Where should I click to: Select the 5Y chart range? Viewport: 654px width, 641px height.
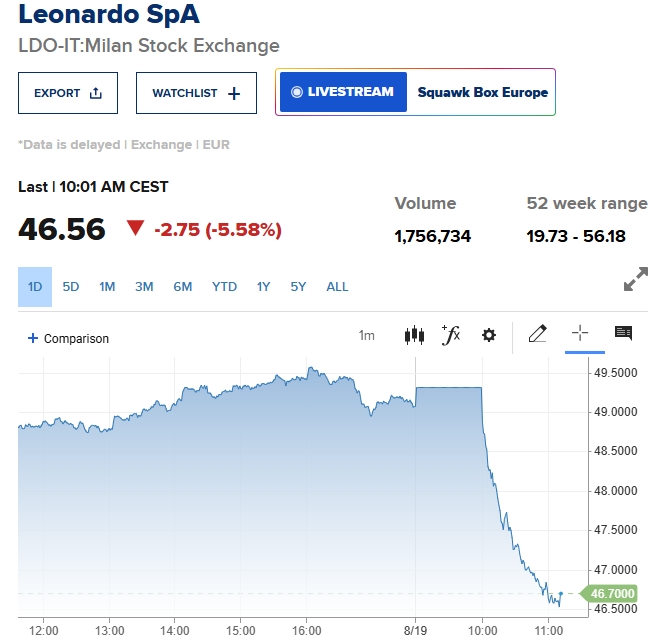pyautogui.click(x=298, y=287)
